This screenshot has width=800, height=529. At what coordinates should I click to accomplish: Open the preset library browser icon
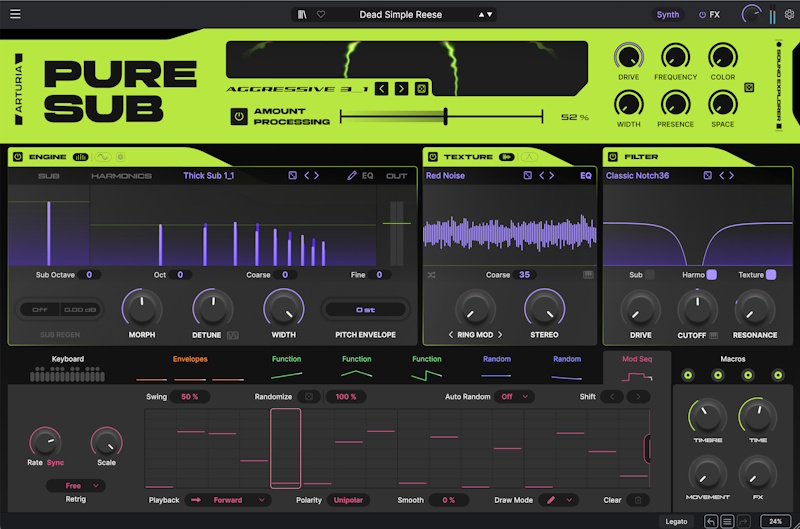click(302, 14)
